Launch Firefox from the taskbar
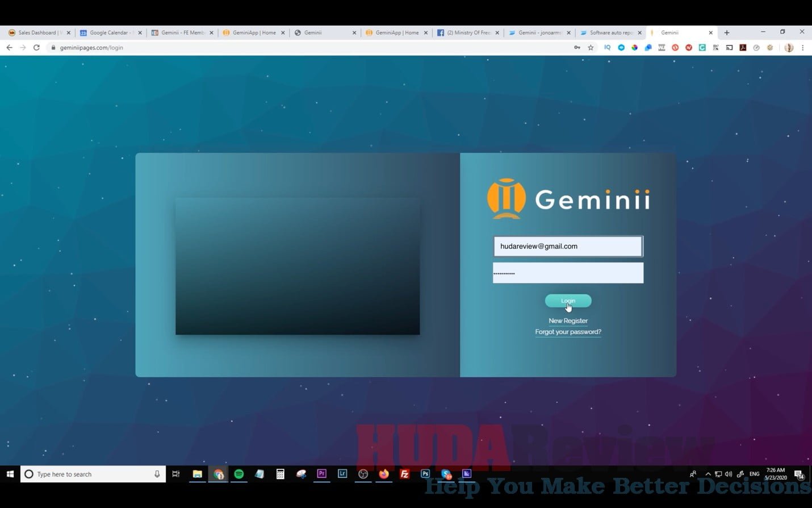The image size is (812, 508). point(384,474)
